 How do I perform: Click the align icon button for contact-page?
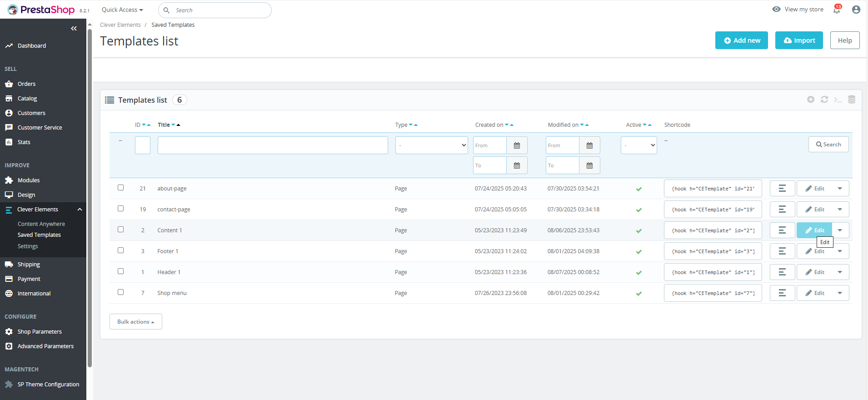782,210
